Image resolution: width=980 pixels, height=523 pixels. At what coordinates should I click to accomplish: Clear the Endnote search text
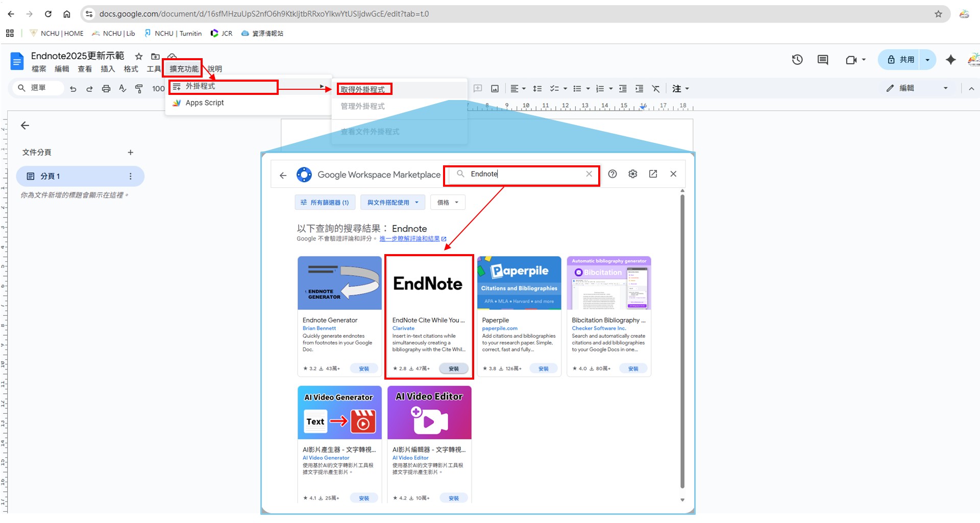[x=589, y=174]
